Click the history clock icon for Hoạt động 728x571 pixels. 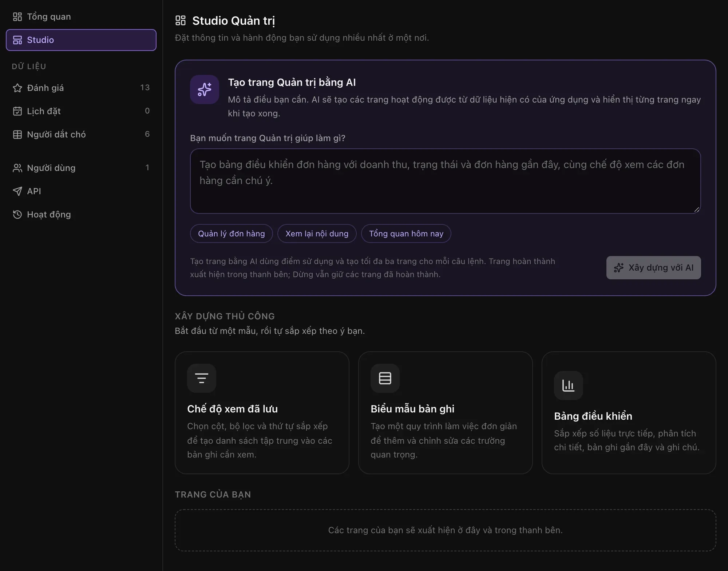[x=17, y=214]
